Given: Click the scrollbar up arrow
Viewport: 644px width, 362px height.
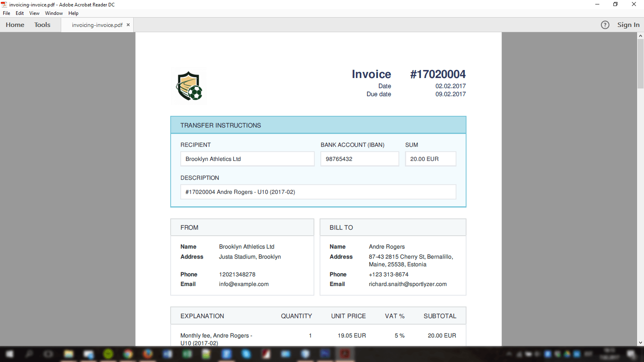Looking at the screenshot, I should coord(640,36).
